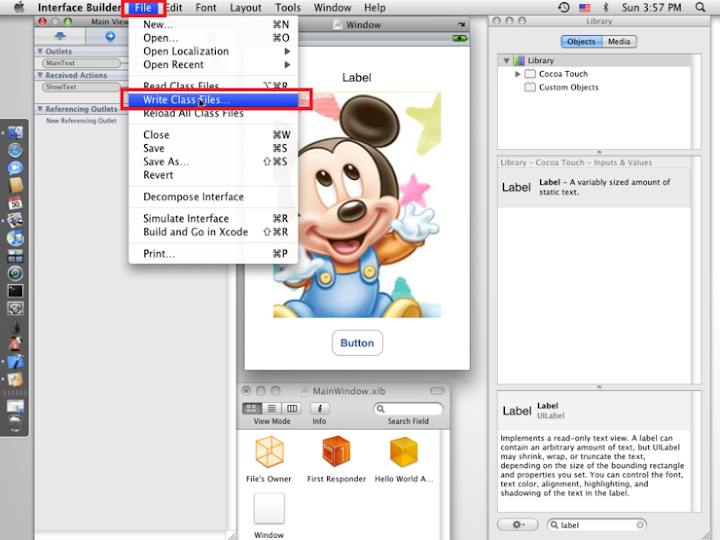Choose Decompose Interface

click(214, 197)
